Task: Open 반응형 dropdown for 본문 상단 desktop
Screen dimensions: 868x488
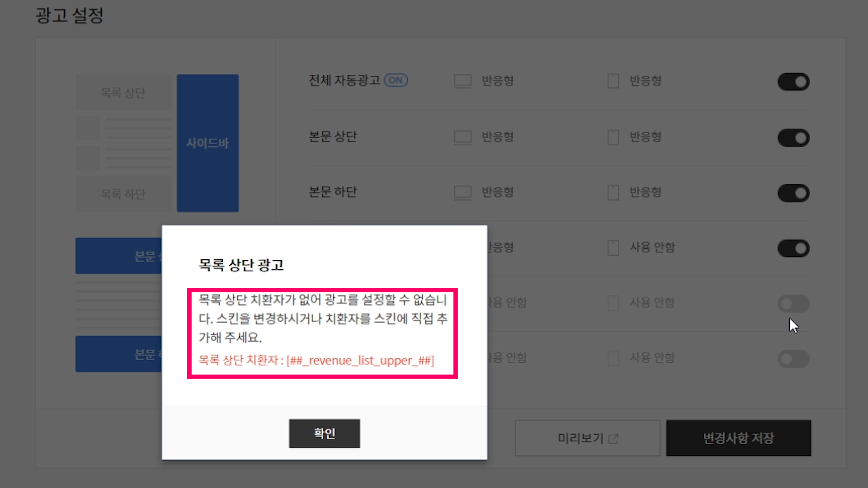Action: (497, 137)
